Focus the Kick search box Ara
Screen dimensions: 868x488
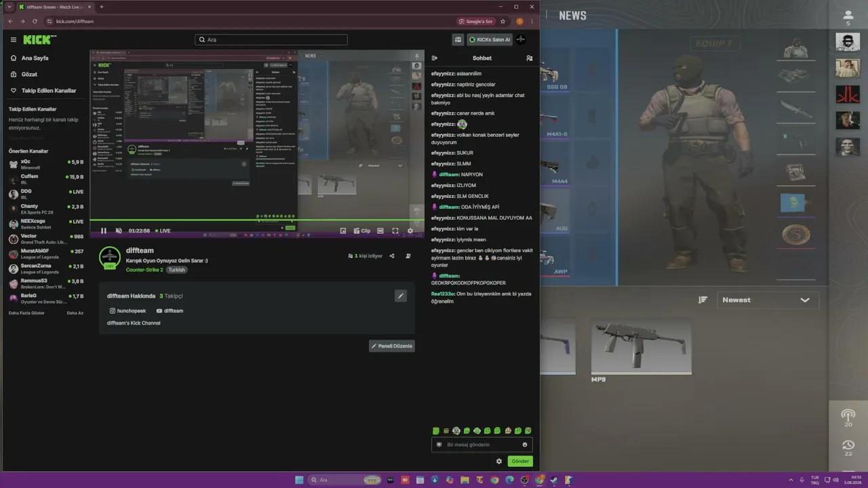point(271,40)
